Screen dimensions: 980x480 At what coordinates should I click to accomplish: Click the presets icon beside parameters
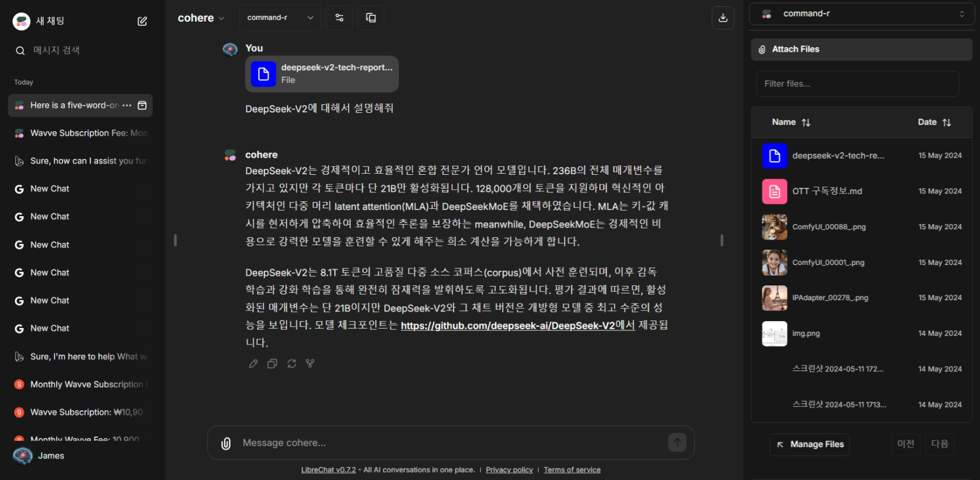click(x=371, y=18)
